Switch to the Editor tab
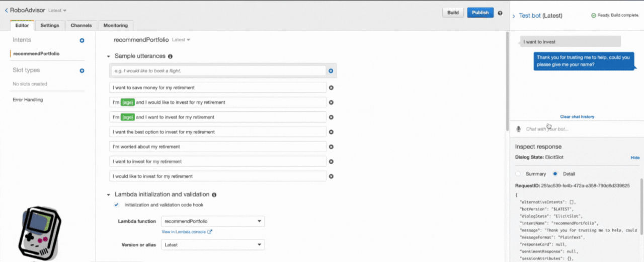Screen dimensions: 644x262 22,25
